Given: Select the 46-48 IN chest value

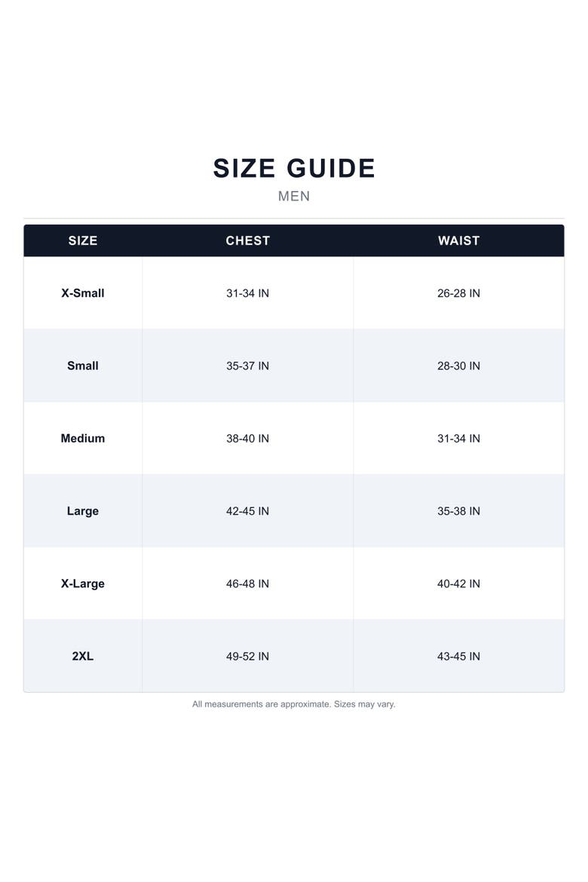Looking at the screenshot, I should click(247, 583).
